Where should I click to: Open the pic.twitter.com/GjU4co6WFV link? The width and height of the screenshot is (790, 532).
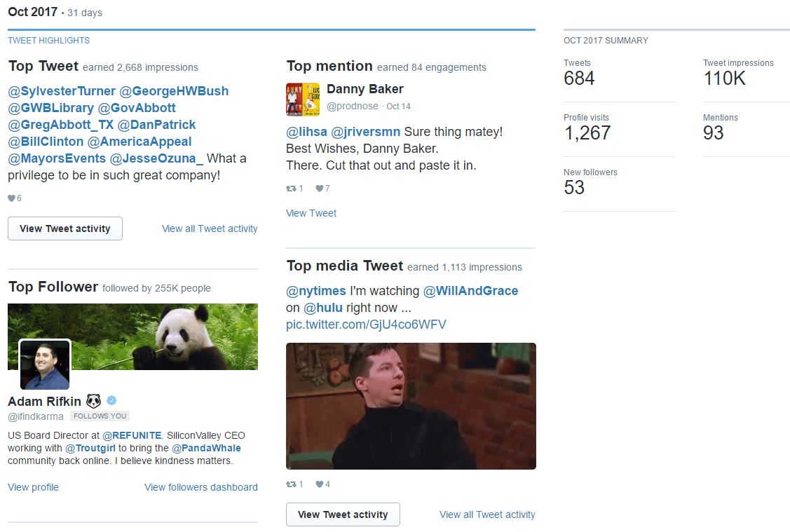coord(366,325)
